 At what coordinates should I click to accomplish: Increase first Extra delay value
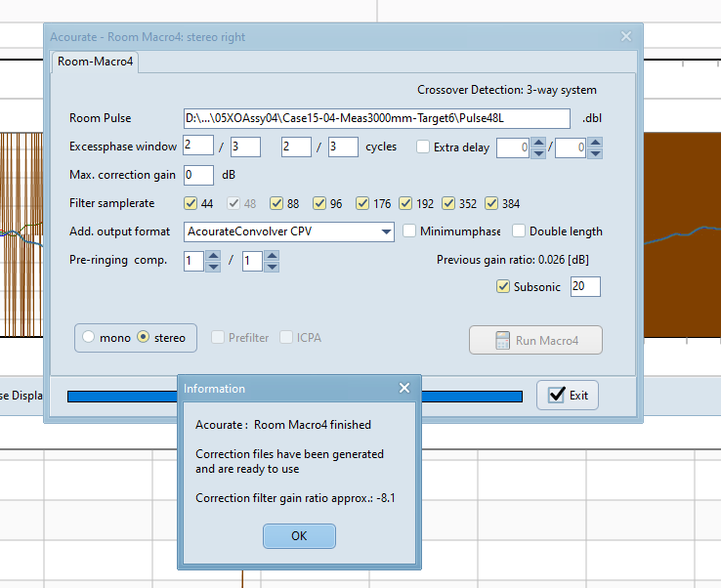point(538,143)
